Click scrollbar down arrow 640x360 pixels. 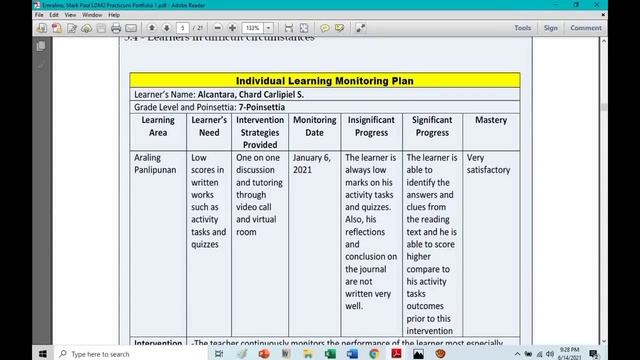pyautogui.click(x=604, y=341)
